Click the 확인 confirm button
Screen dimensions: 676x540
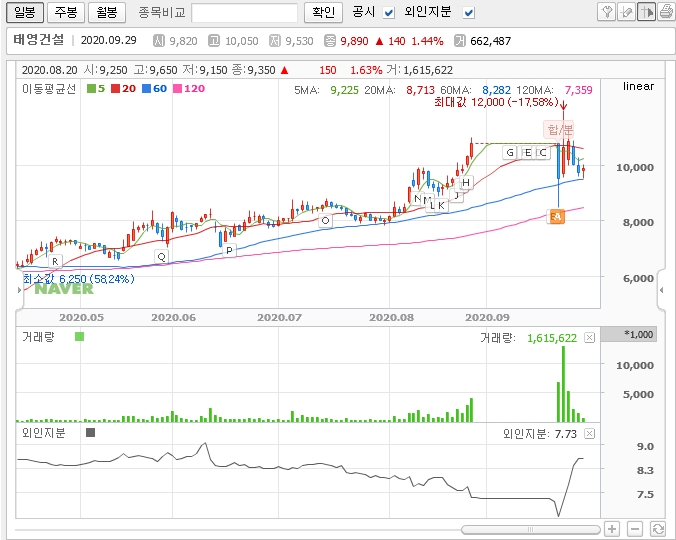point(323,12)
